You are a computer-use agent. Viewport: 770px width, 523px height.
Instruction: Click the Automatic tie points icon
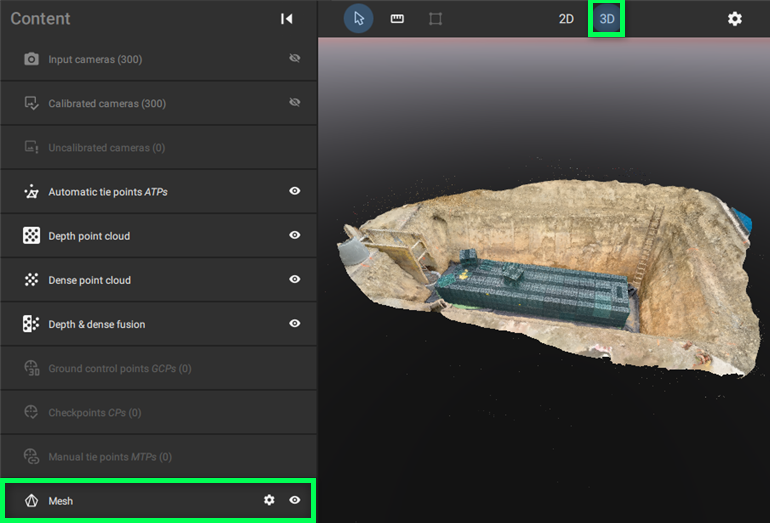click(31, 192)
